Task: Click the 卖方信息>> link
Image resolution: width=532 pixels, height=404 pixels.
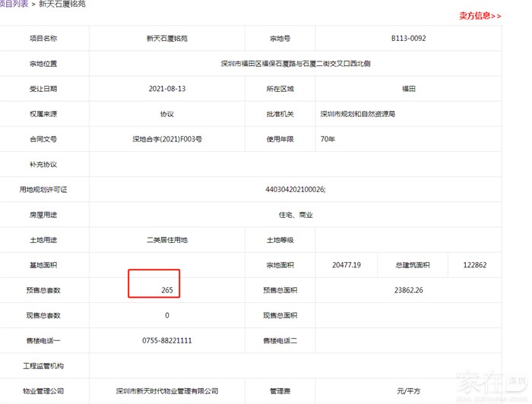Action: [x=480, y=16]
